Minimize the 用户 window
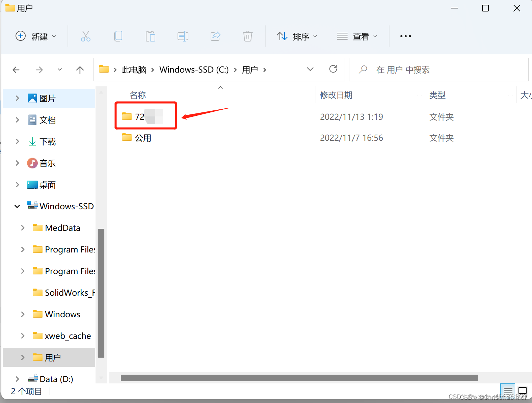The height and width of the screenshot is (403, 532). tap(455, 8)
